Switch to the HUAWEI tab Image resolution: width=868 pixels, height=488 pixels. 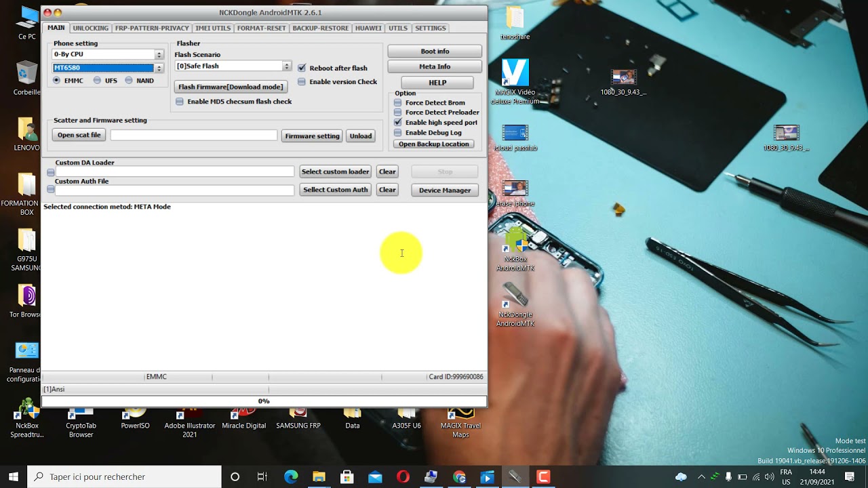coord(368,28)
